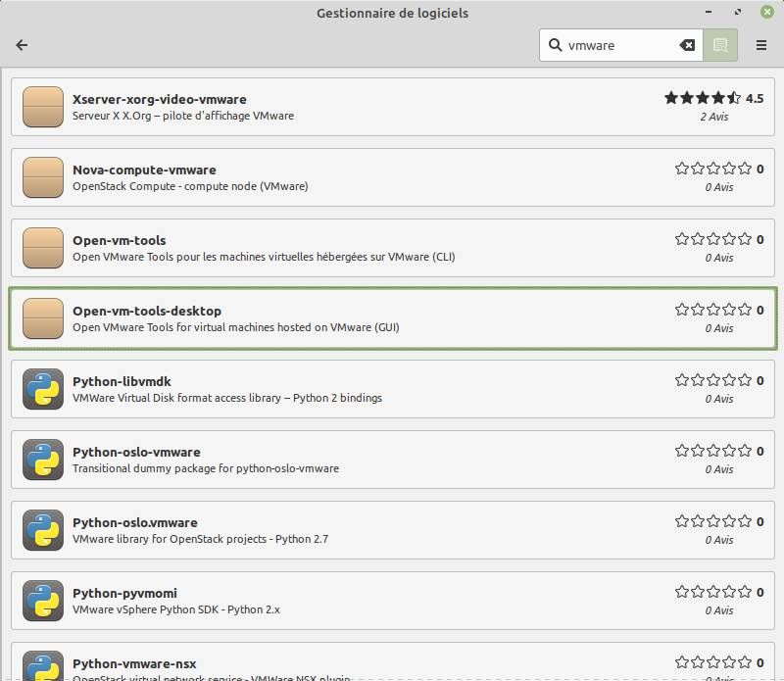
Task: Open the Python-oslo.vmware title
Action: pos(135,522)
